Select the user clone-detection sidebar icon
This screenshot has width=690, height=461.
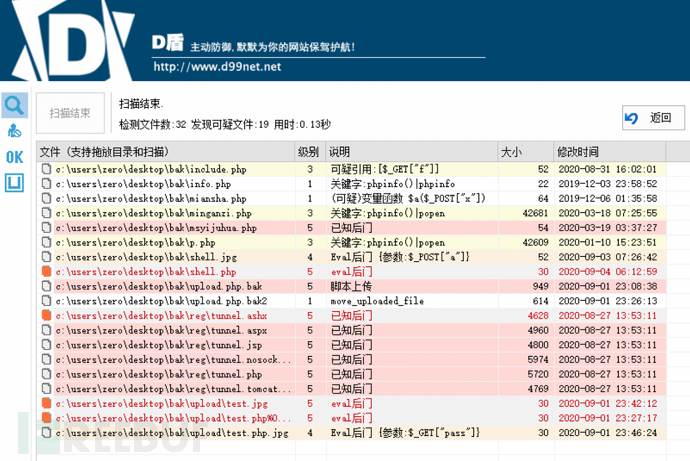pyautogui.click(x=14, y=131)
